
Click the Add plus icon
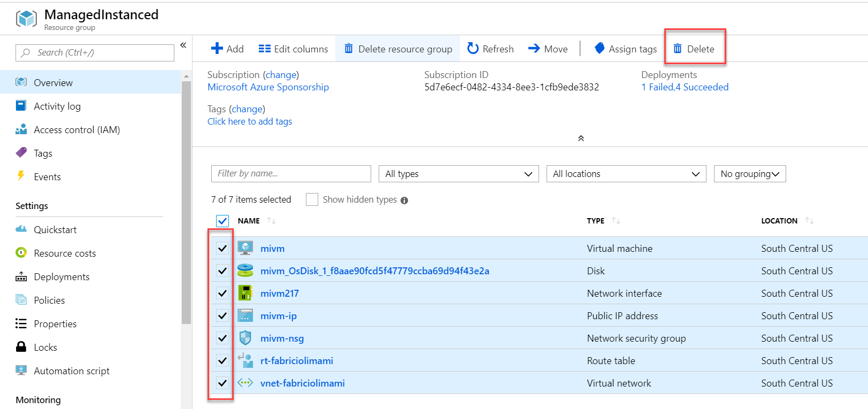[x=217, y=49]
